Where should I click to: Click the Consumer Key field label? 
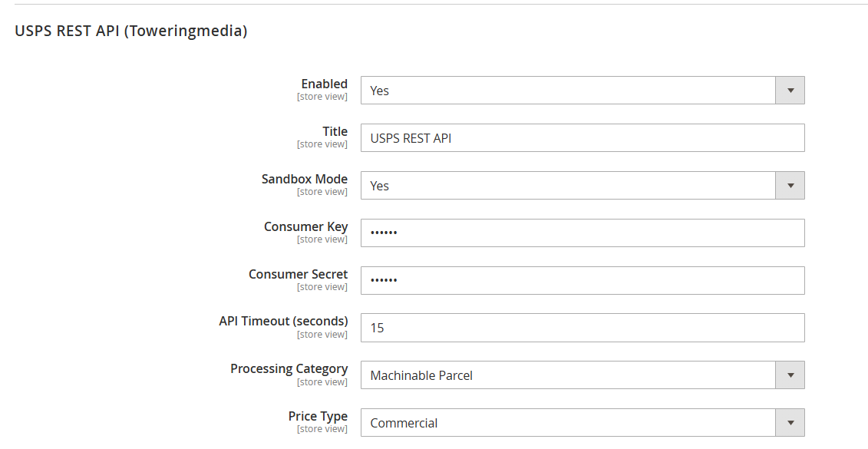[305, 226]
